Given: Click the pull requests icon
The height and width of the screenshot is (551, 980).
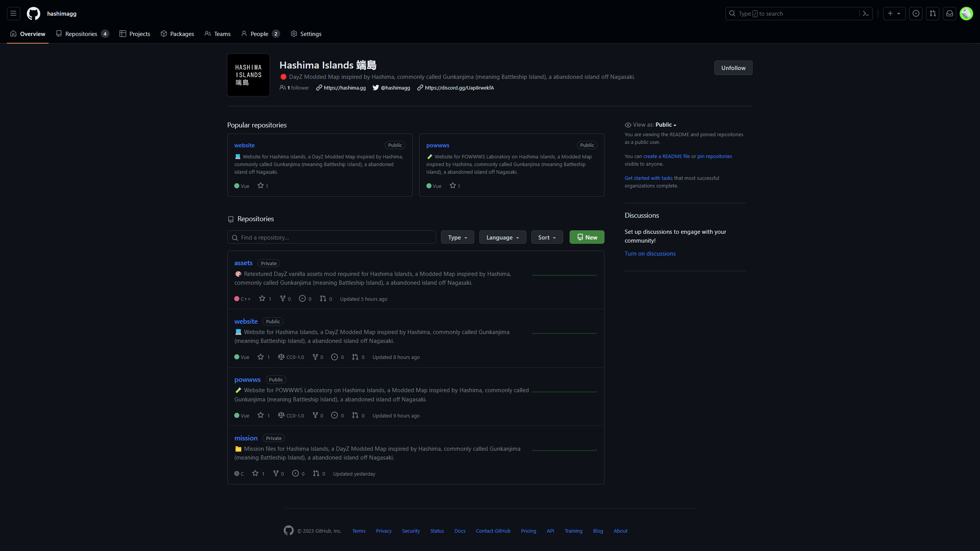Looking at the screenshot, I should [x=933, y=13].
